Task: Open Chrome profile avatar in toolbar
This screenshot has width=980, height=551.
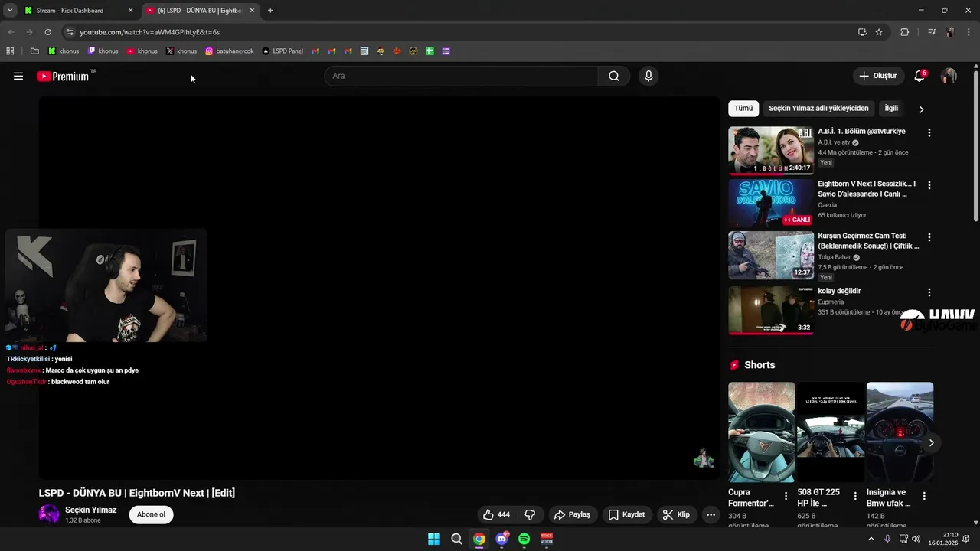Action: [x=950, y=32]
